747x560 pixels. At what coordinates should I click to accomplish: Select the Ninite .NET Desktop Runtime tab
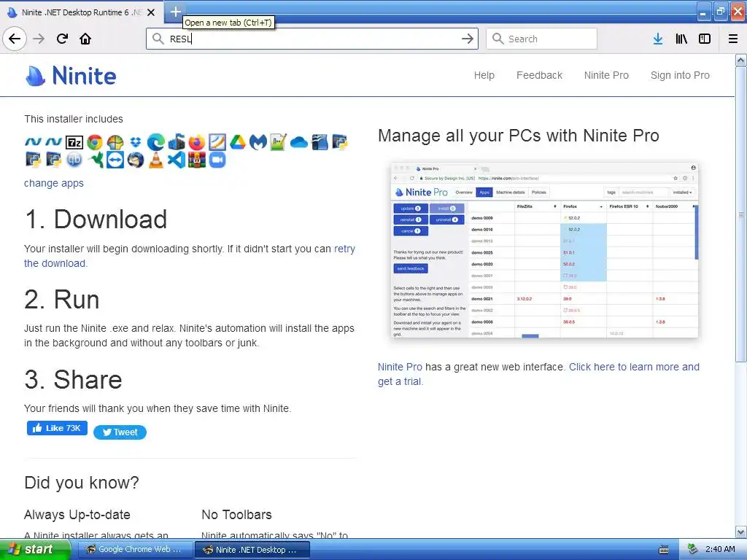pos(82,12)
